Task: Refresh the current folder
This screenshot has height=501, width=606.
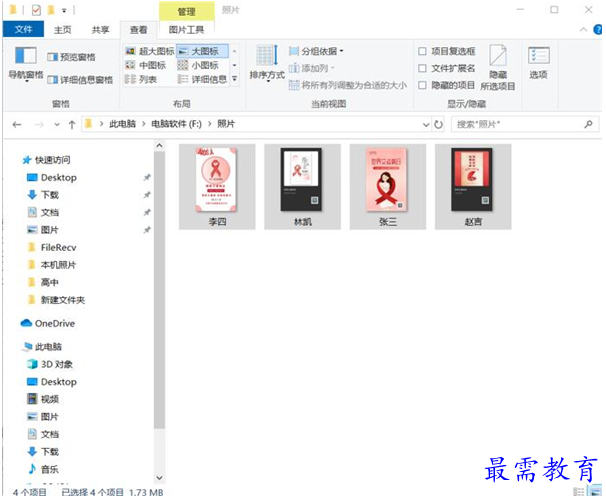Action: [x=438, y=124]
